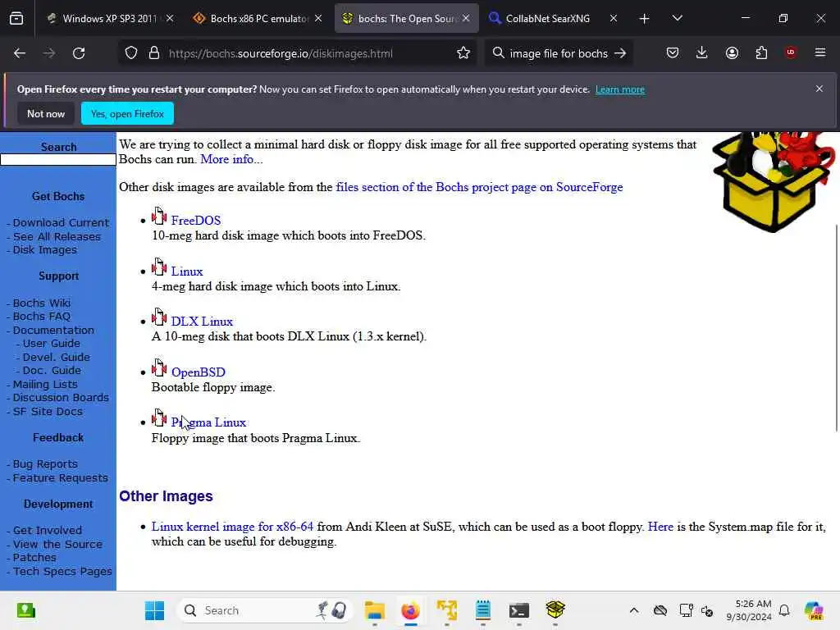Close the CollabNet SearXNG tab
The height and width of the screenshot is (630, 840).
pyautogui.click(x=614, y=18)
